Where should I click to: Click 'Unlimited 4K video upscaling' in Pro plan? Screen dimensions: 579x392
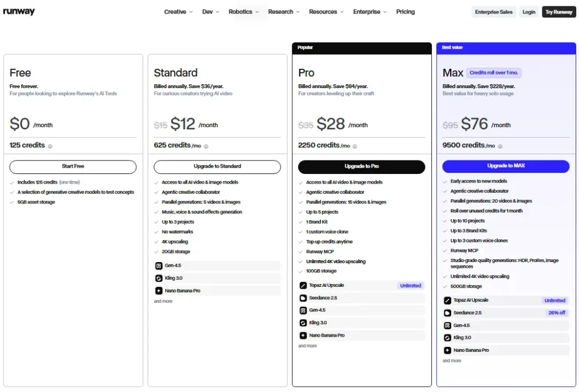coord(336,262)
